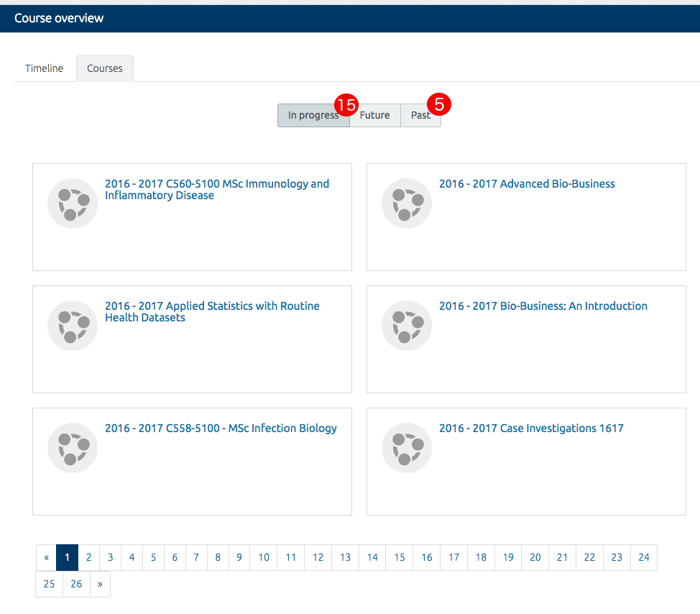Click course icon for MSc Immunology and Inflammatory Disease
Screen dimensions: 700x614
[73, 203]
